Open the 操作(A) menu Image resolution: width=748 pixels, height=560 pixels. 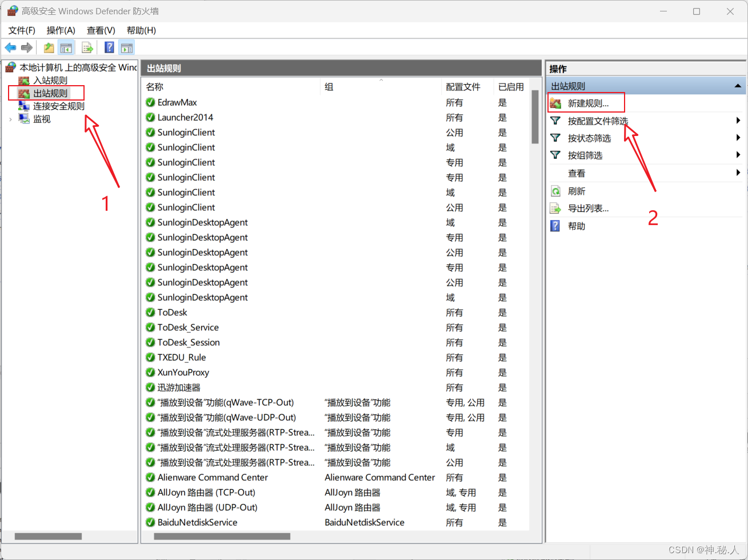click(61, 30)
